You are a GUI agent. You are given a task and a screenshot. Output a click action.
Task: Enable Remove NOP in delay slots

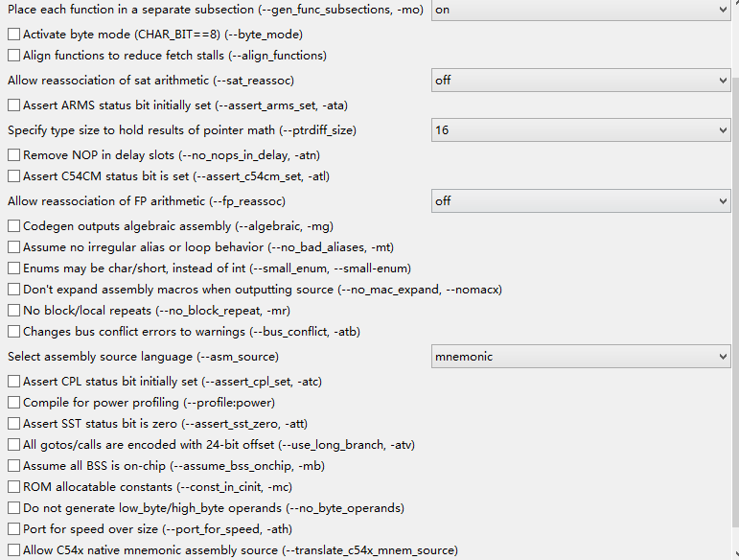[x=13, y=154]
